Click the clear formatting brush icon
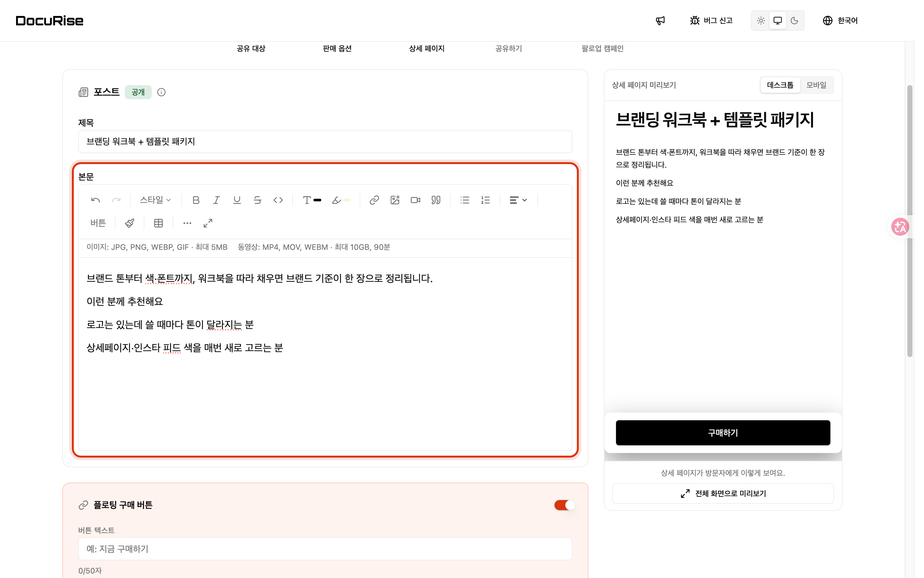 coord(130,223)
